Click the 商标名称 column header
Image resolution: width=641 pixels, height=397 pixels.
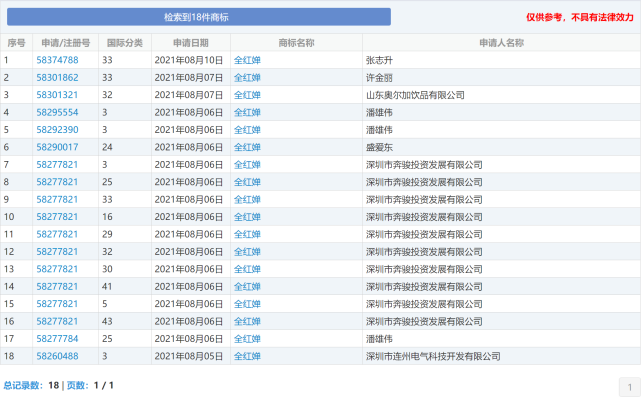(296, 43)
